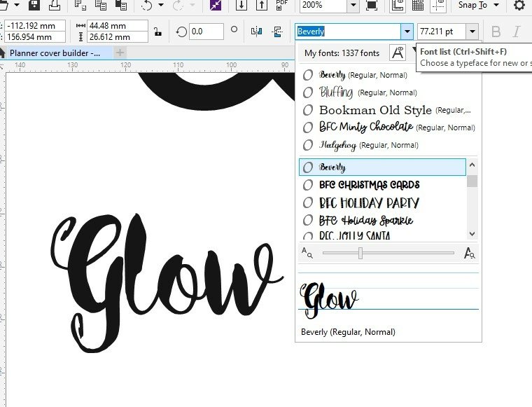Viewport: 532px width, 407px height.
Task: Add a new document tab with plus
Action: [120, 53]
